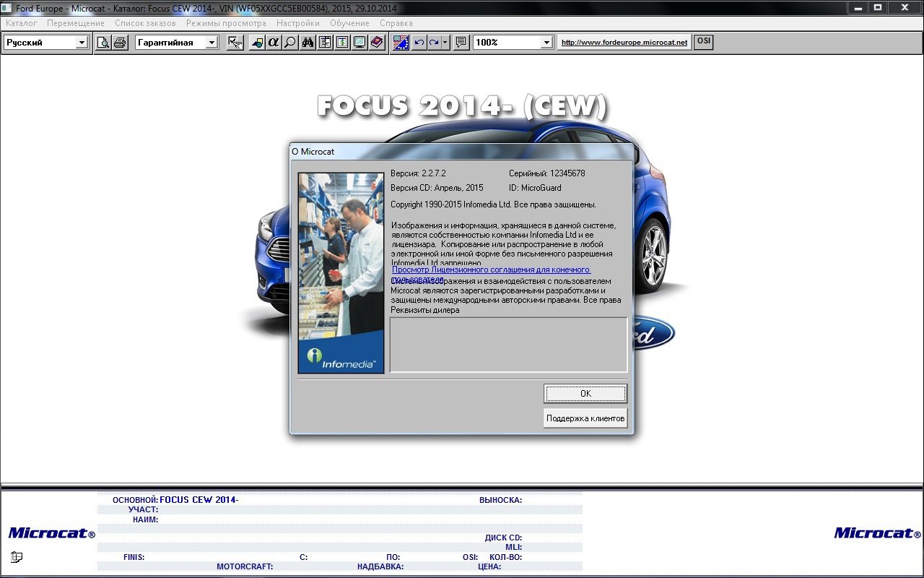Click the Copyright 1990-2015 Infomedia line
The height and width of the screenshot is (578, 924).
(493, 204)
